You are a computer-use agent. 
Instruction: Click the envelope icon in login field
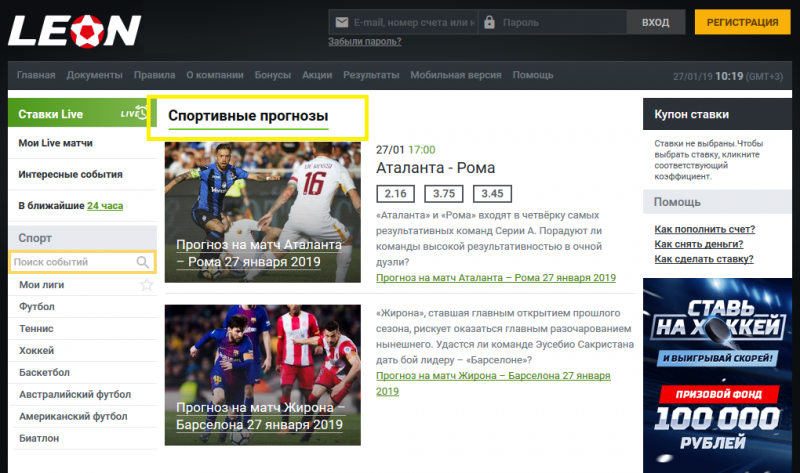click(341, 22)
